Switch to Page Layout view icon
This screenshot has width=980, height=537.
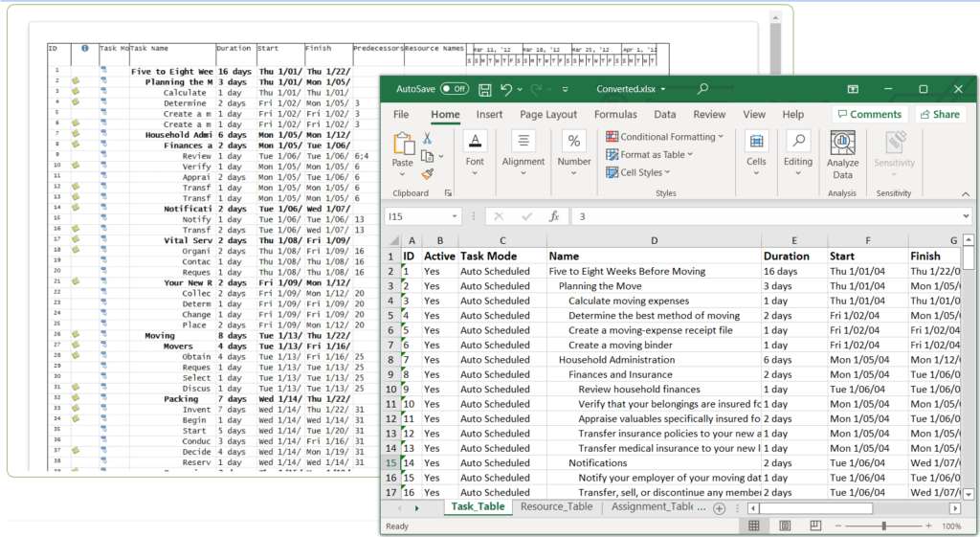point(785,526)
